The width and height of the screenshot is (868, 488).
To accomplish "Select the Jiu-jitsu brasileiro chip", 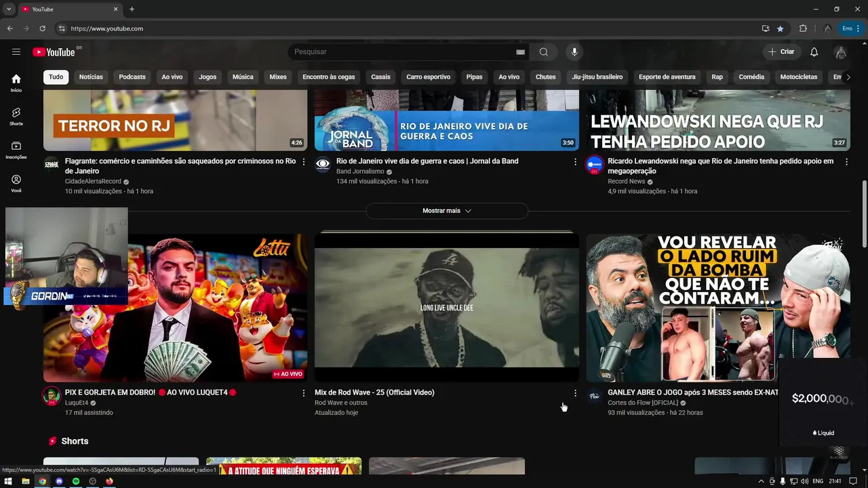I will (597, 77).
